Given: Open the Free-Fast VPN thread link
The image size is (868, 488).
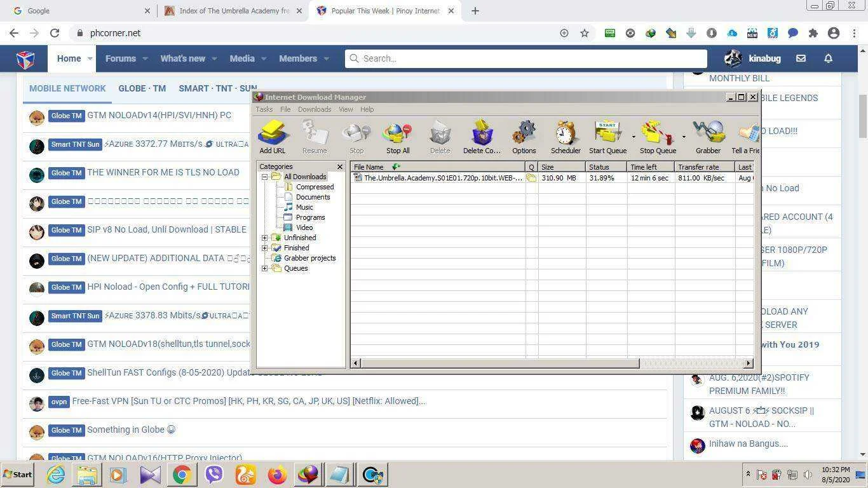Looking at the screenshot, I should coord(249,401).
